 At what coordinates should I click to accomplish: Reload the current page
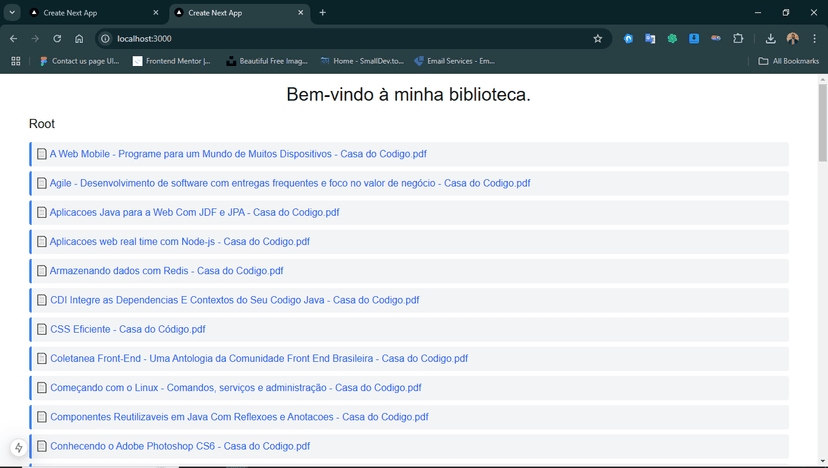tap(57, 39)
